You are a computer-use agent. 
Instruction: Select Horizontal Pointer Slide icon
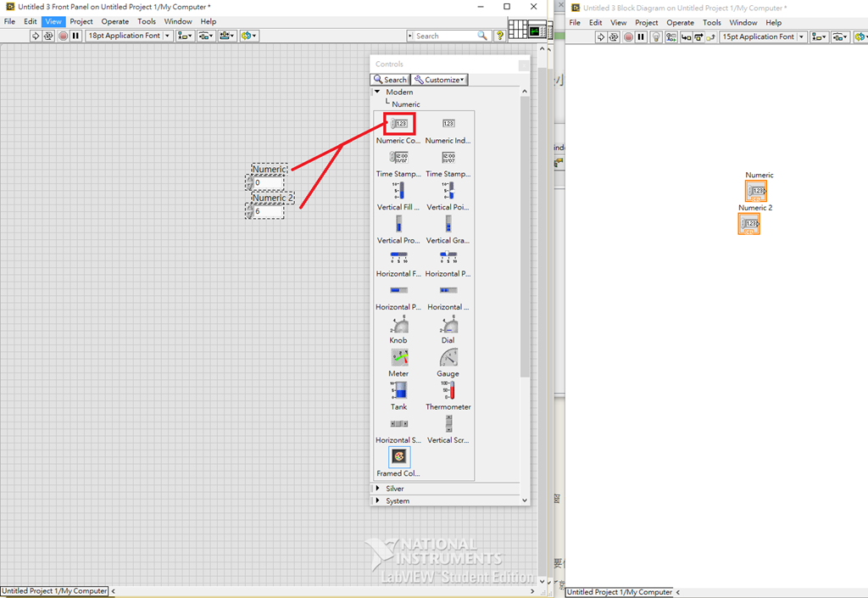448,257
